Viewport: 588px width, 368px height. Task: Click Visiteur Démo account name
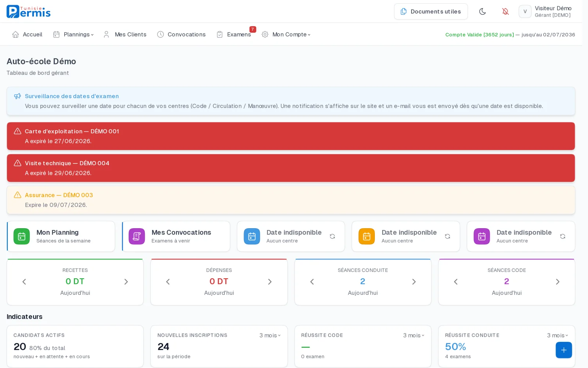[x=553, y=8]
